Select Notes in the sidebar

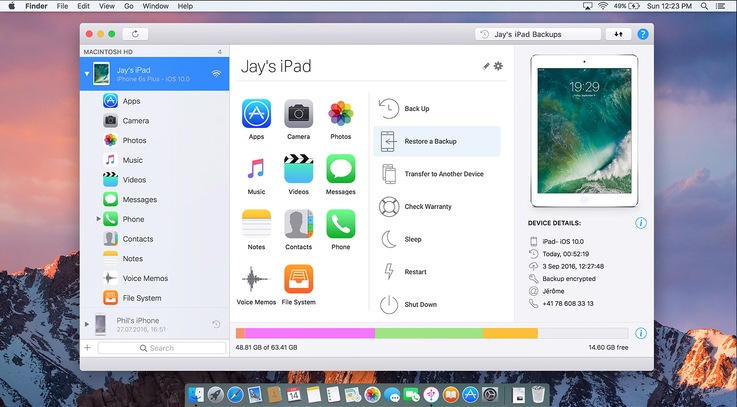pyautogui.click(x=155, y=258)
